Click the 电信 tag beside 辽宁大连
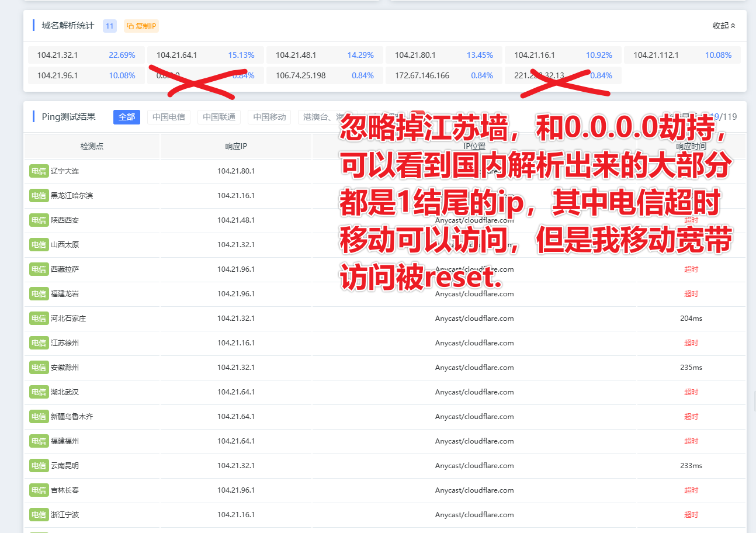 pos(39,171)
